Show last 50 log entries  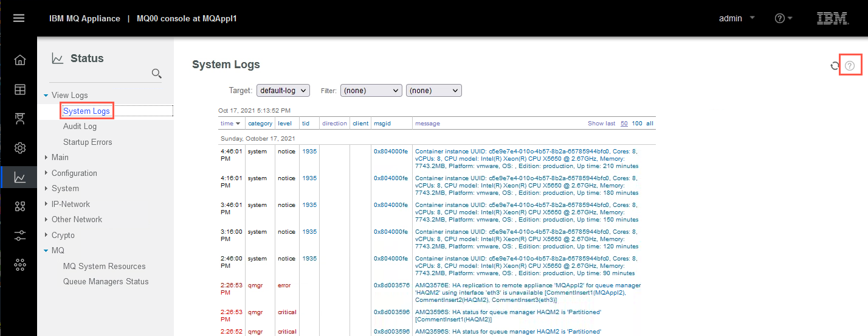coord(624,124)
